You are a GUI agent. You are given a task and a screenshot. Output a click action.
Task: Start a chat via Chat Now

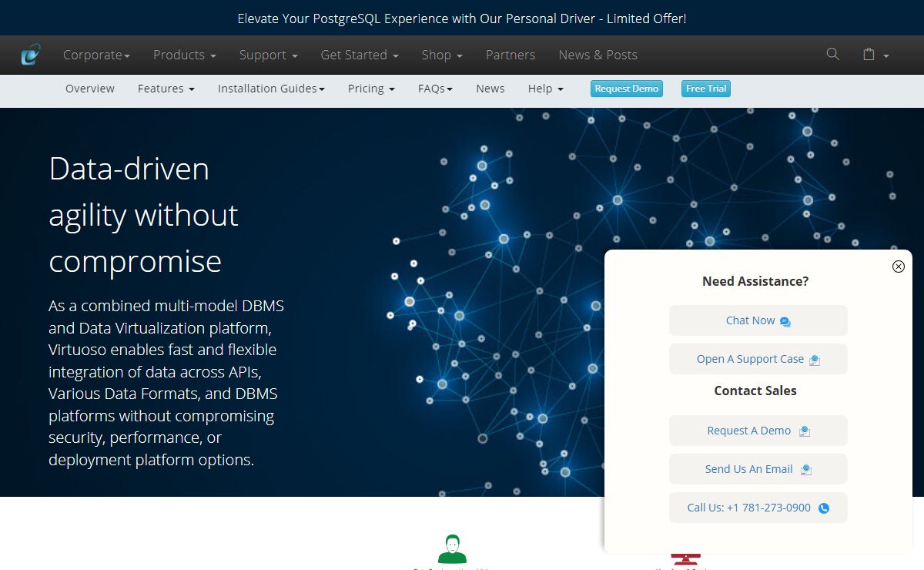pyautogui.click(x=758, y=320)
